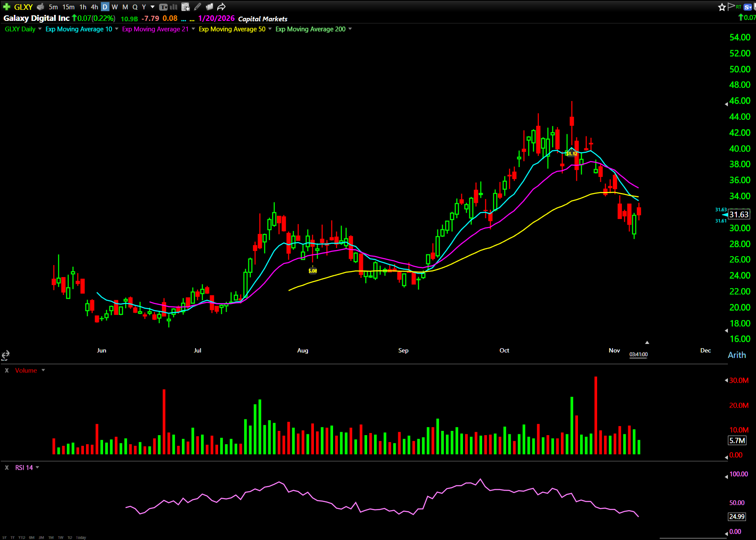The height and width of the screenshot is (540, 756).
Task: Open the calendar table-add icon
Action: click(x=185, y=7)
